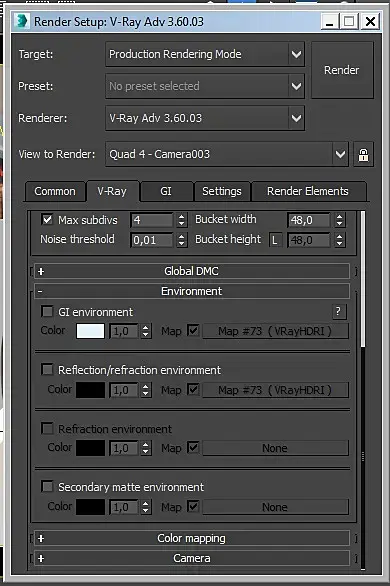Toggle the GI environment Map checkbox
390x586 pixels.
[x=193, y=330]
